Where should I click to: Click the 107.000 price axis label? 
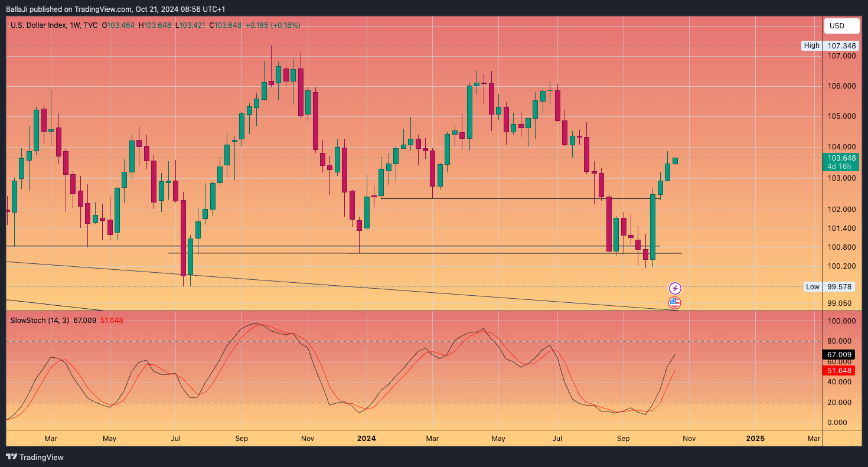[x=841, y=56]
